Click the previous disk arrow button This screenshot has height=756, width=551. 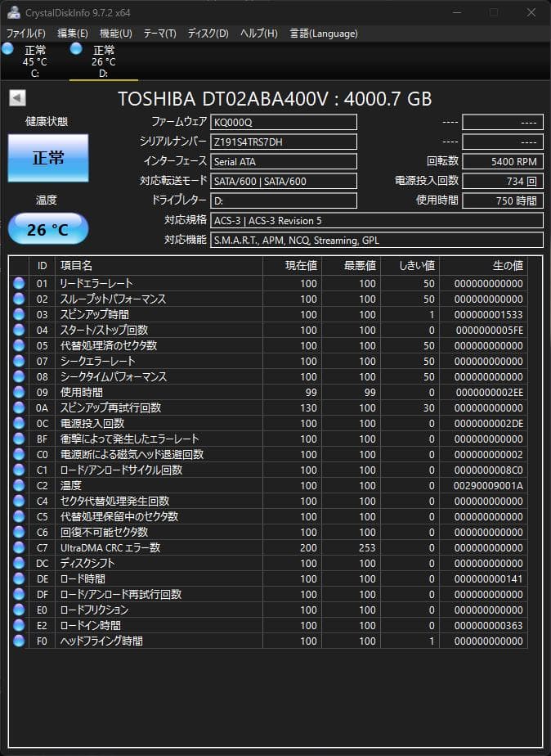coord(17,98)
